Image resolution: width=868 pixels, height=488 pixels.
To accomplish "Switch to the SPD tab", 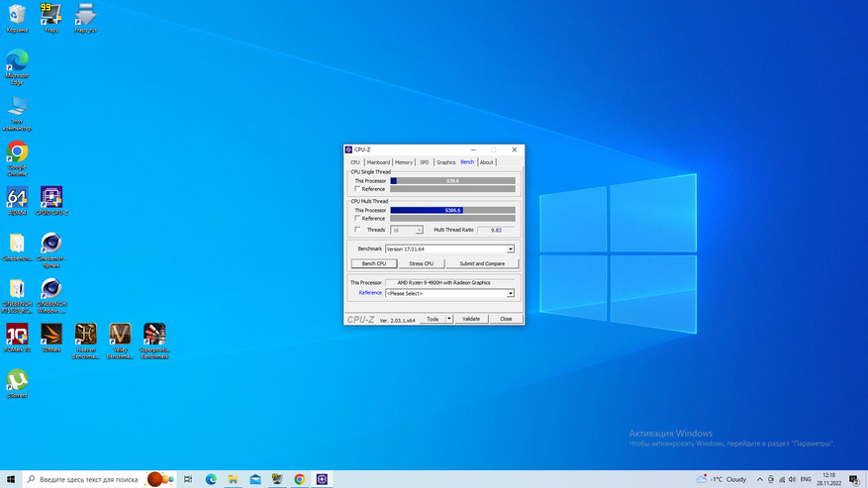I will [x=425, y=162].
